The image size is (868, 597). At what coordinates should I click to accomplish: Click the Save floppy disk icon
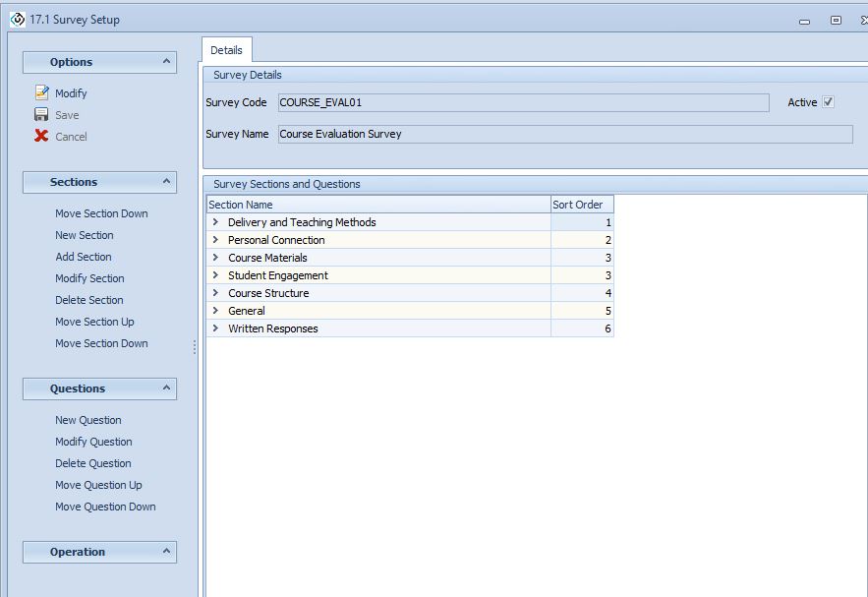tap(41, 115)
